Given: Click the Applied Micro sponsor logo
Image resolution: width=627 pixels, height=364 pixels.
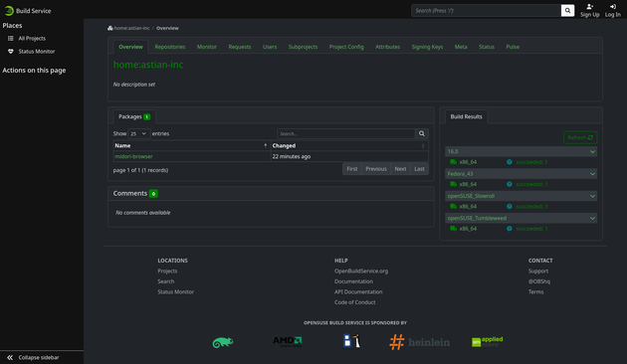Looking at the screenshot, I should coord(487,342).
